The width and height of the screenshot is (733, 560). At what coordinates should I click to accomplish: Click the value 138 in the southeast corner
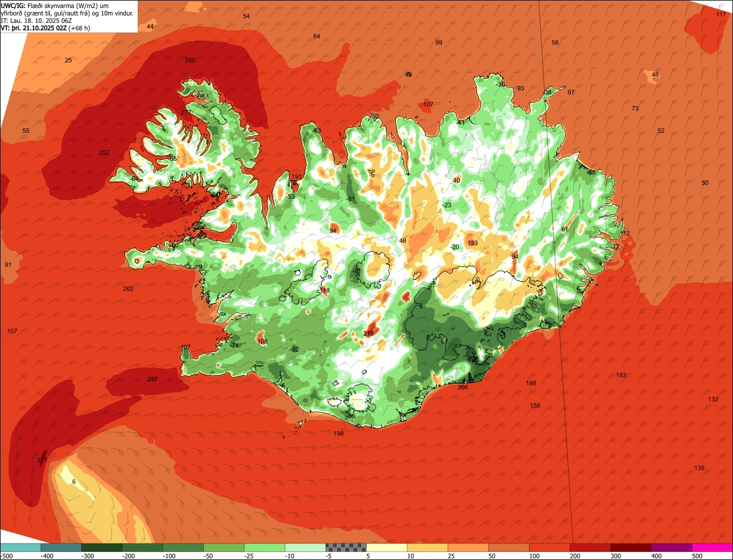[699, 468]
